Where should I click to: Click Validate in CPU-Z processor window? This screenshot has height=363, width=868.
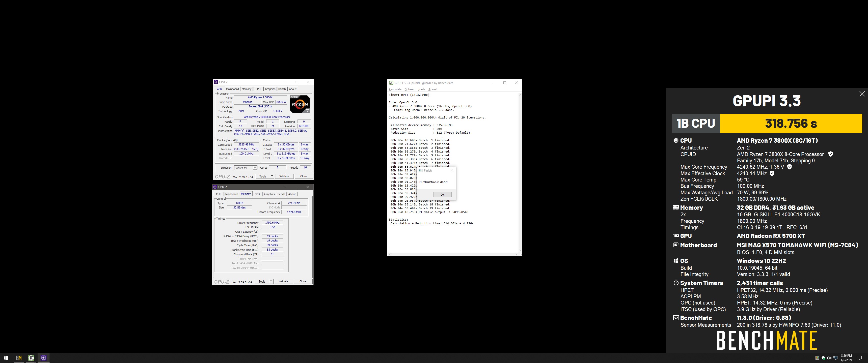point(284,176)
